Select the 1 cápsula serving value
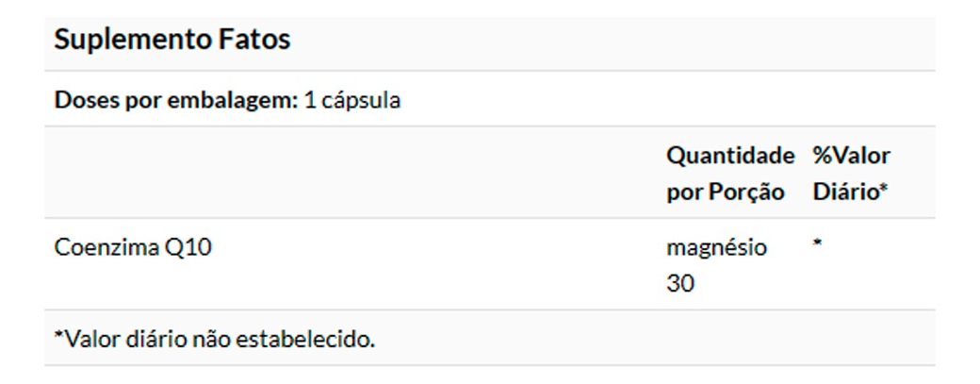This screenshot has width=980, height=384. (x=352, y=100)
